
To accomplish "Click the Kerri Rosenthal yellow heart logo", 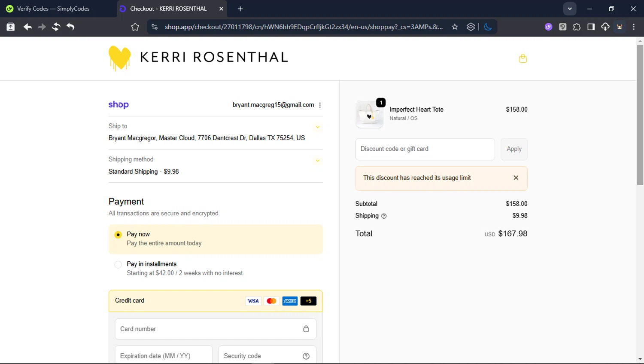I will click(x=119, y=58).
